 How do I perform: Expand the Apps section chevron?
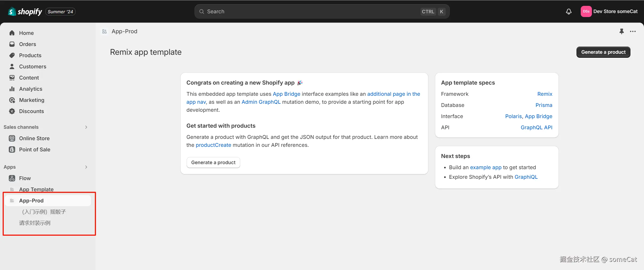(x=86, y=167)
